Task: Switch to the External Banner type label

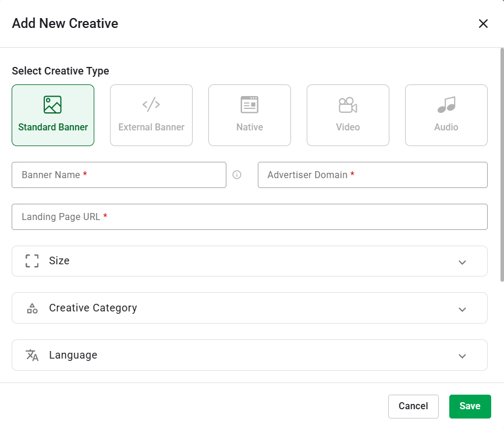Action: pos(151,127)
